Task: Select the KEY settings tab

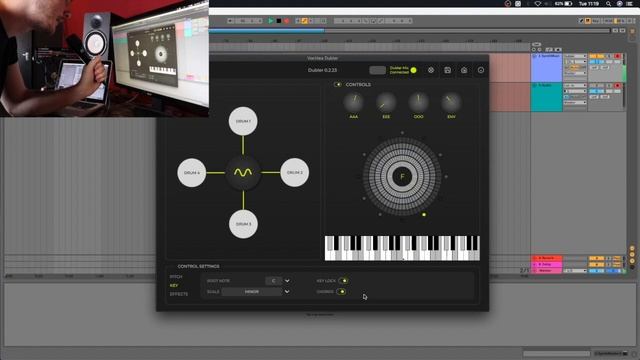Action: (174, 285)
